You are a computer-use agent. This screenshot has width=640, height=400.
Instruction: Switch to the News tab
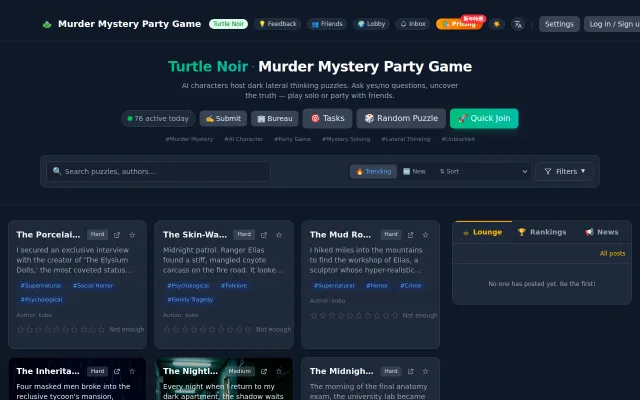click(x=602, y=232)
